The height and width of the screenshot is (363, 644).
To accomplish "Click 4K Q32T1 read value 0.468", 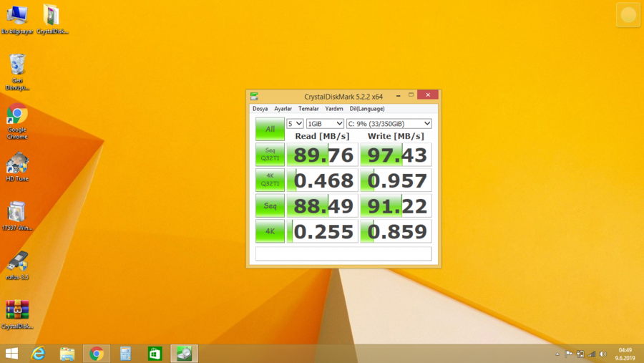I will pyautogui.click(x=323, y=180).
